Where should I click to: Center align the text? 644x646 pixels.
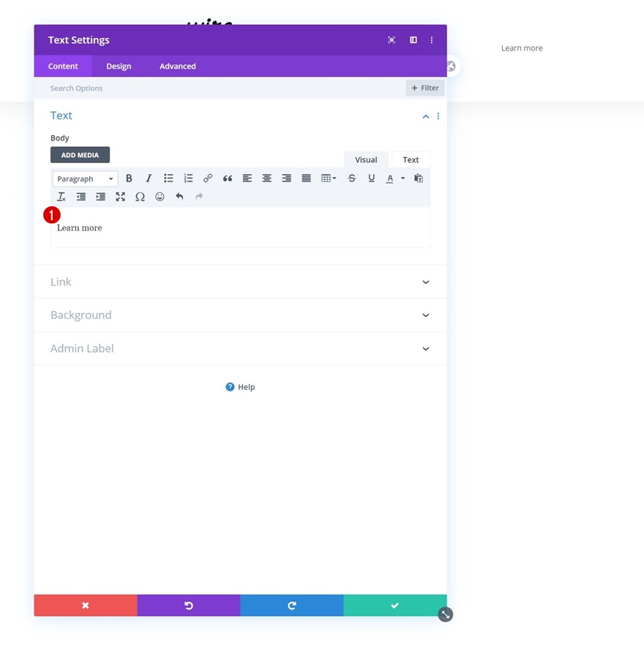tap(267, 179)
